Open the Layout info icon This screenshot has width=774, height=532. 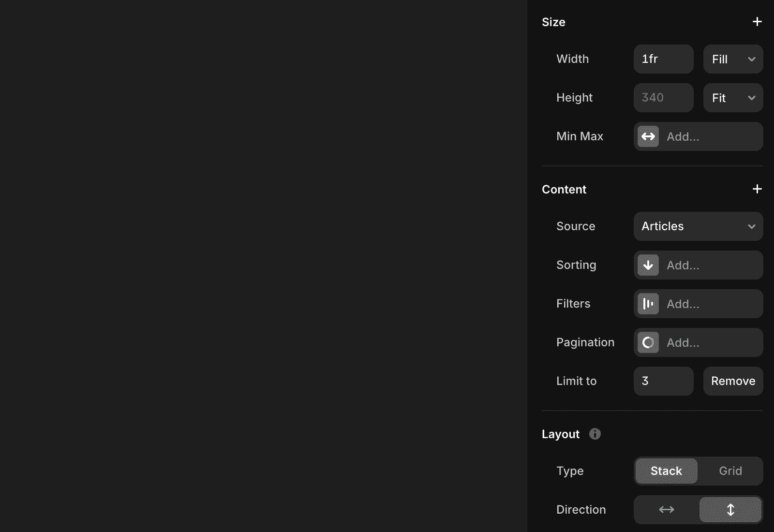point(595,434)
